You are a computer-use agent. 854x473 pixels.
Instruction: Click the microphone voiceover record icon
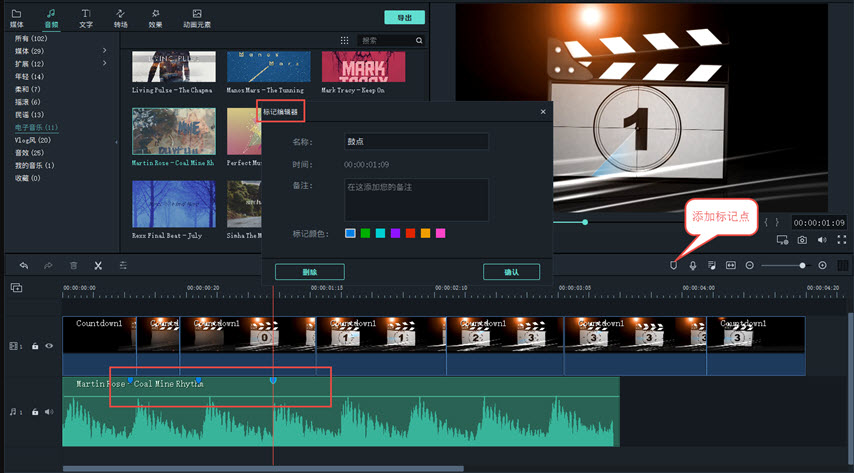tap(692, 265)
